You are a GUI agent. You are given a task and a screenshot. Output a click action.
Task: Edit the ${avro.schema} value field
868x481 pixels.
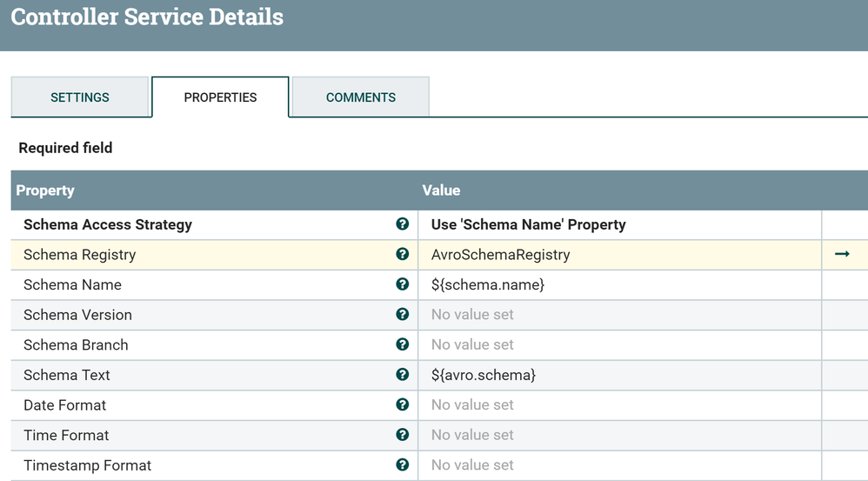click(618, 375)
